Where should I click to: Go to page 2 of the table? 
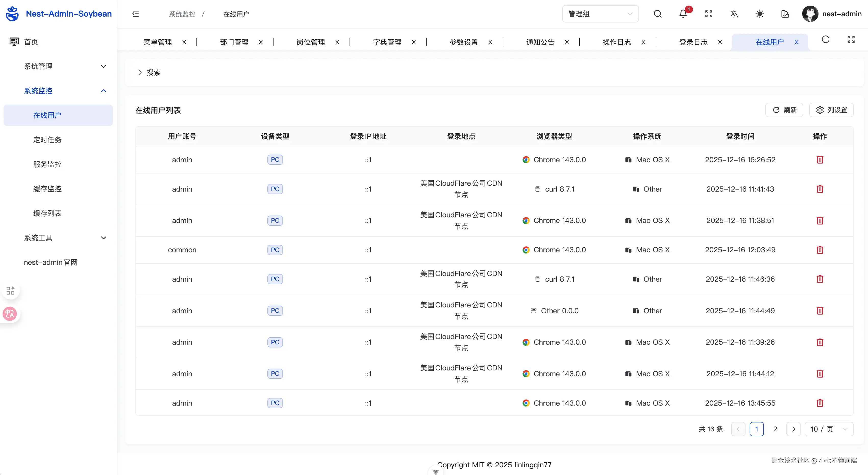775,429
